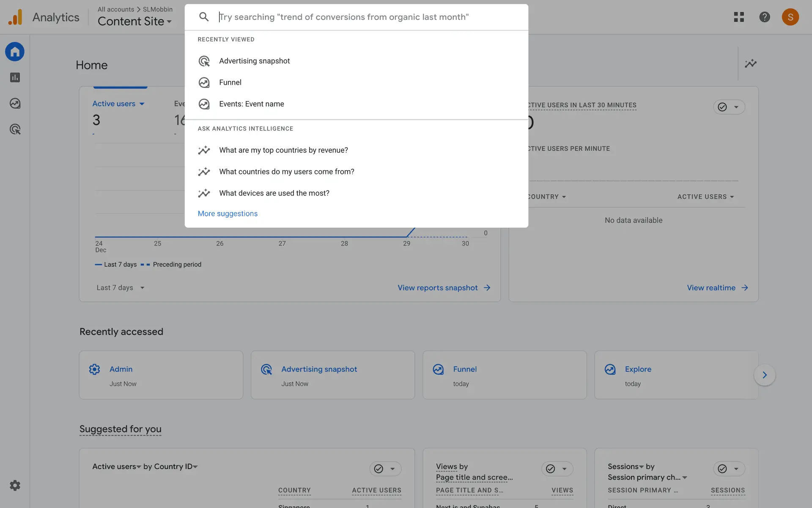This screenshot has width=812, height=508.
Task: Toggle checkmark on Active users by Country card
Action: (x=379, y=469)
